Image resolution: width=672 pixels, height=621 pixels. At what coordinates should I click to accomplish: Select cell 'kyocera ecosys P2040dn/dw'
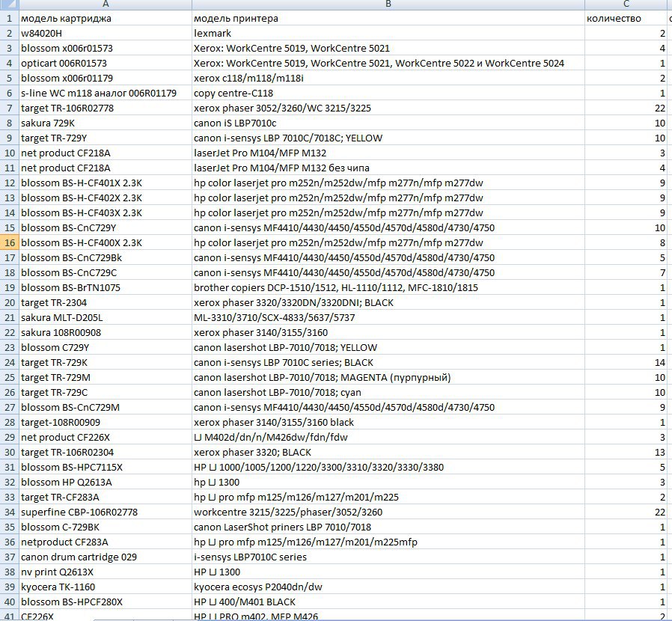tap(388, 587)
